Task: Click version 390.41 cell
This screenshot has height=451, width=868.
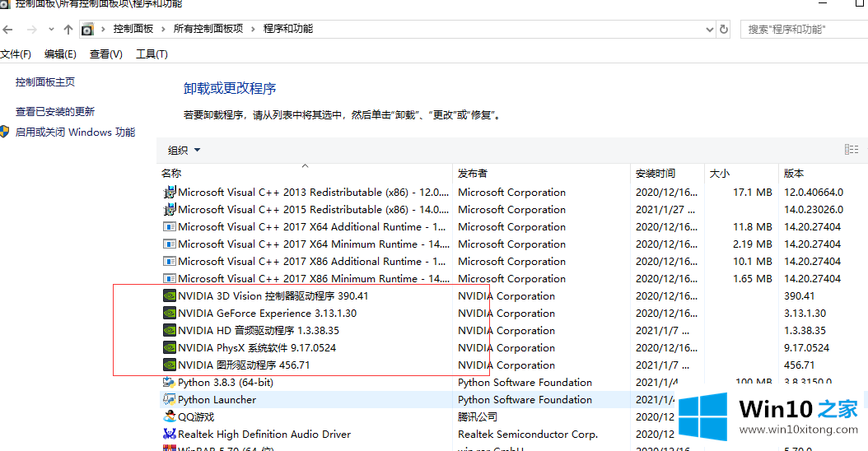Action: pos(800,296)
